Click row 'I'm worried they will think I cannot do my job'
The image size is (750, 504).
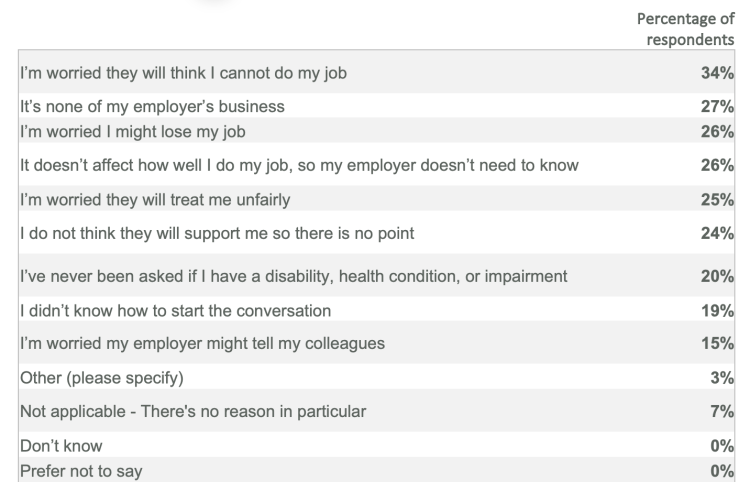376,72
